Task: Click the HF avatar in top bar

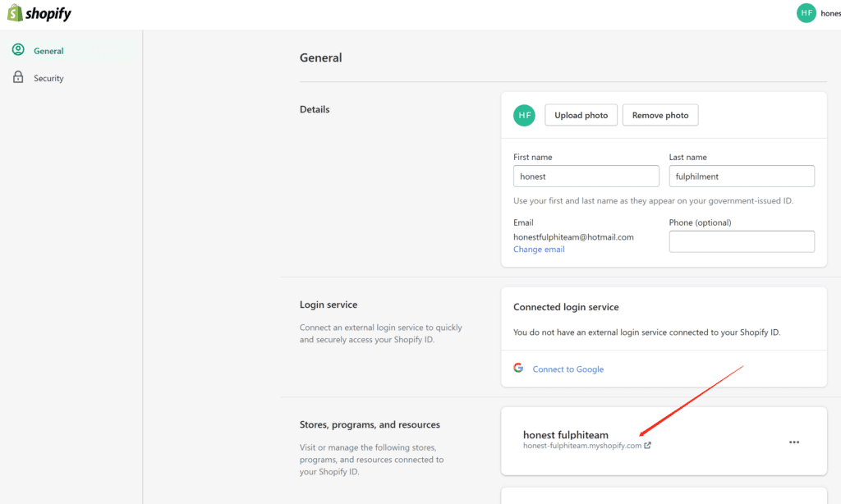Action: point(806,13)
